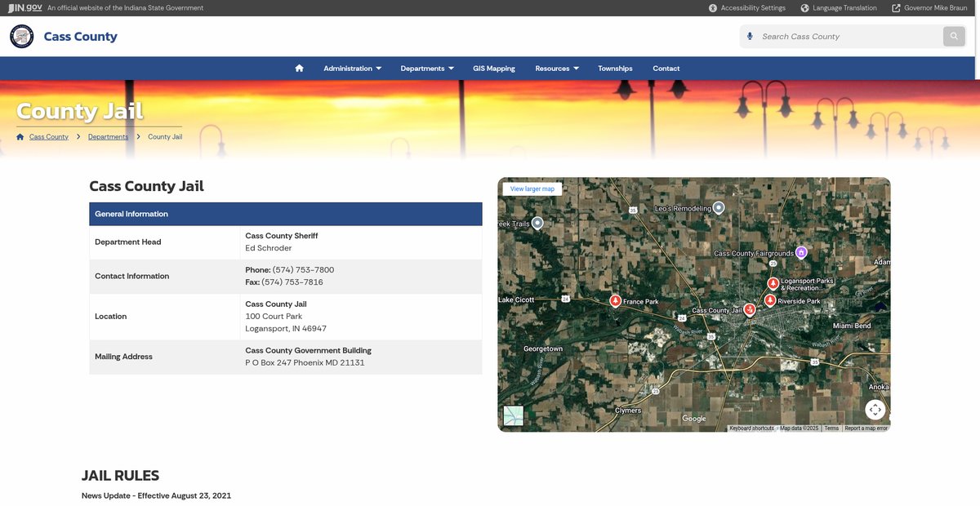Click the Department Head row label
The width and height of the screenshot is (980, 506).
tap(128, 242)
